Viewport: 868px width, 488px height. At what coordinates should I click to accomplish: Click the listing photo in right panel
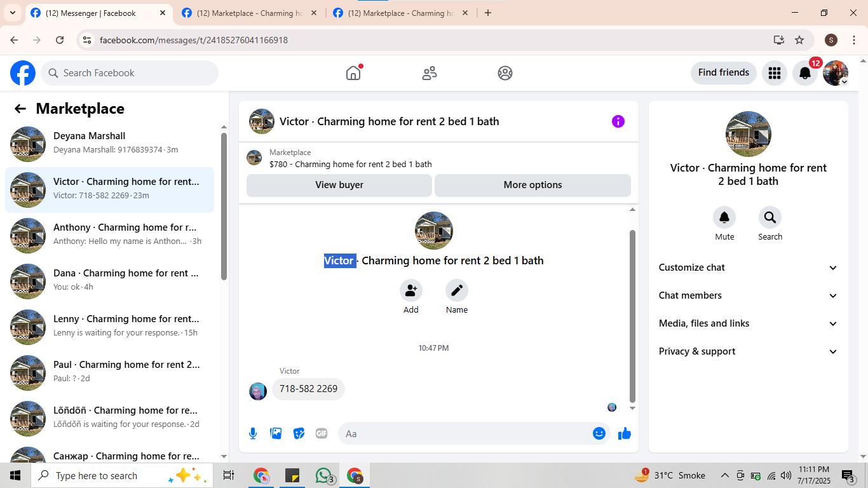pyautogui.click(x=749, y=134)
